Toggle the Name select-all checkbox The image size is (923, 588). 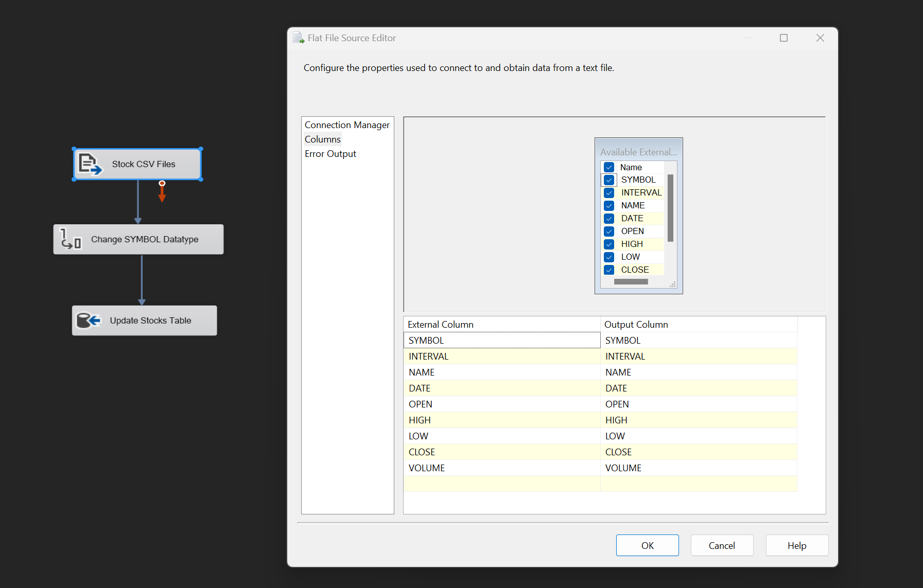tap(609, 167)
